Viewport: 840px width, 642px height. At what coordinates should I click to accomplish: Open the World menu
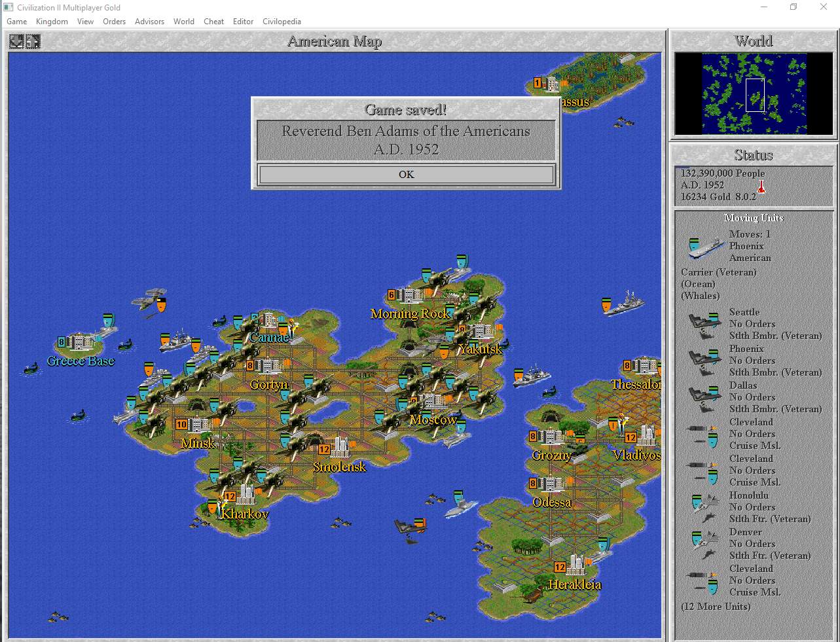tap(184, 21)
